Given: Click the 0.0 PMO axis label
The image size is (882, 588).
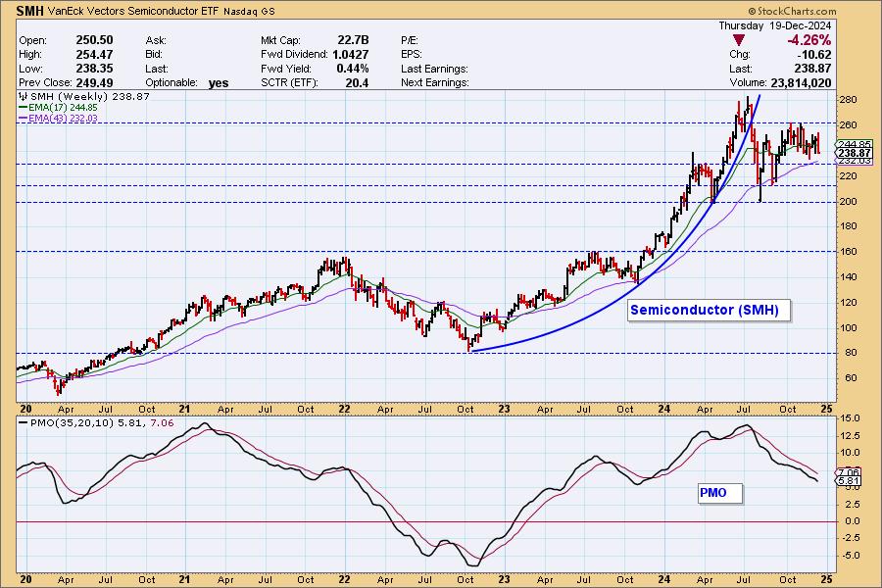Looking at the screenshot, I should click(x=851, y=521).
